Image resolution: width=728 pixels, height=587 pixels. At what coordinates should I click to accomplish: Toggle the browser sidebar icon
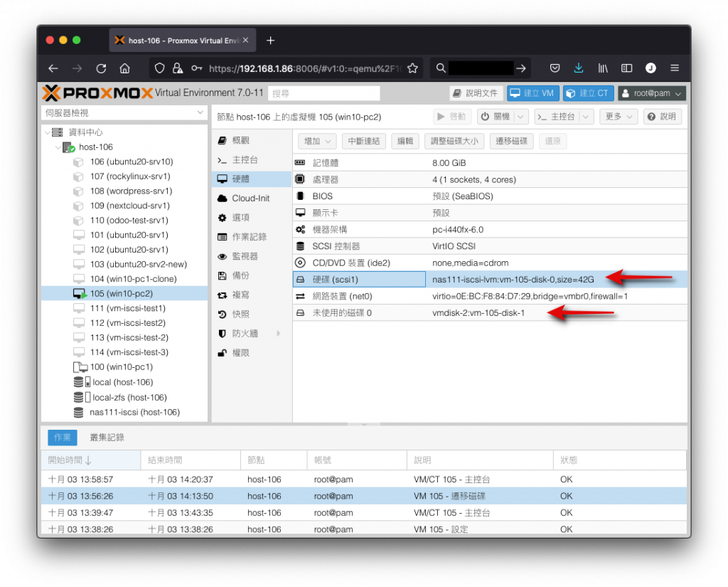click(x=626, y=68)
